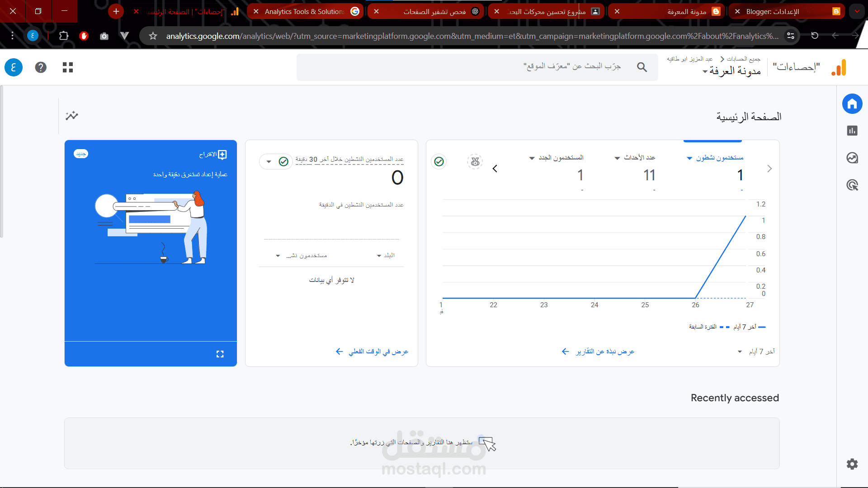868x488 pixels.
Task: Click the browser extensions puzzle icon
Action: 64,36
